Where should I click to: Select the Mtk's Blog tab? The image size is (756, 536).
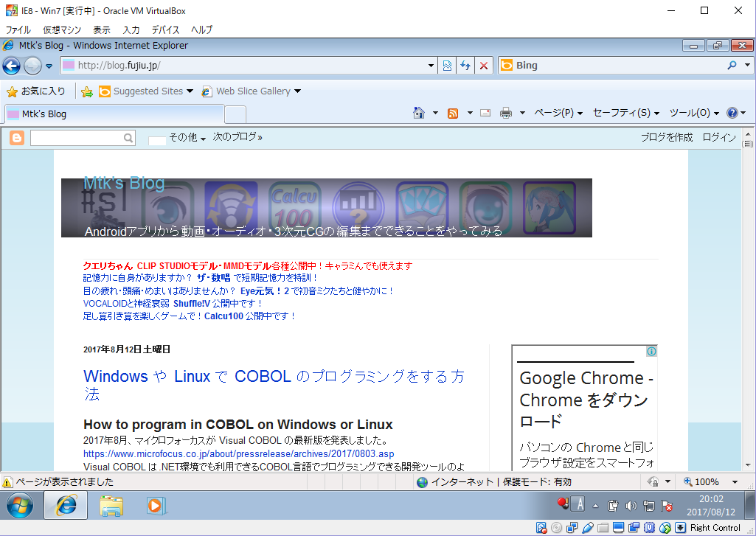pyautogui.click(x=115, y=114)
